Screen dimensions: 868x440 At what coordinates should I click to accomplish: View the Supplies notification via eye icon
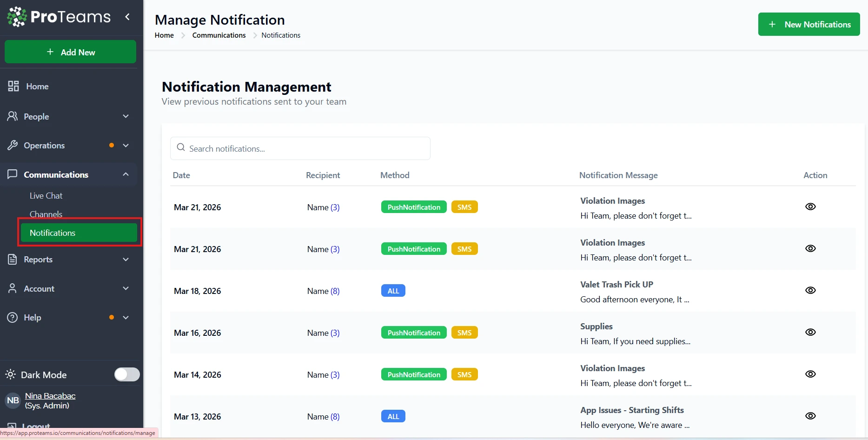(810, 332)
